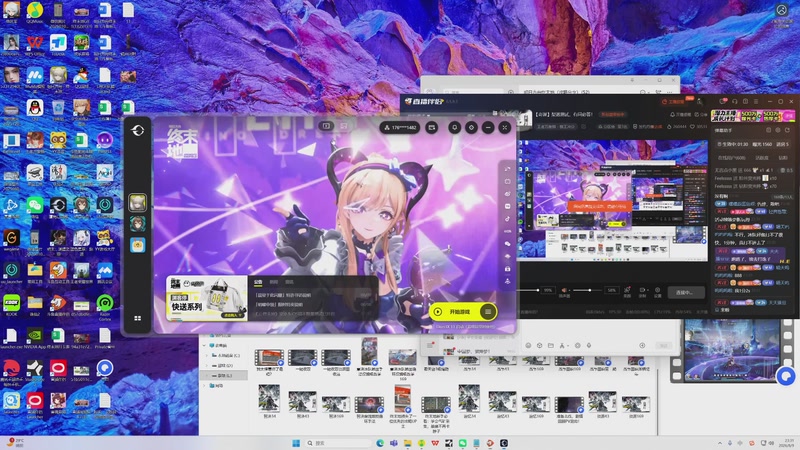Click the microphone voice icon in chat toolbar
This screenshot has width=800, height=450.
coord(589,345)
